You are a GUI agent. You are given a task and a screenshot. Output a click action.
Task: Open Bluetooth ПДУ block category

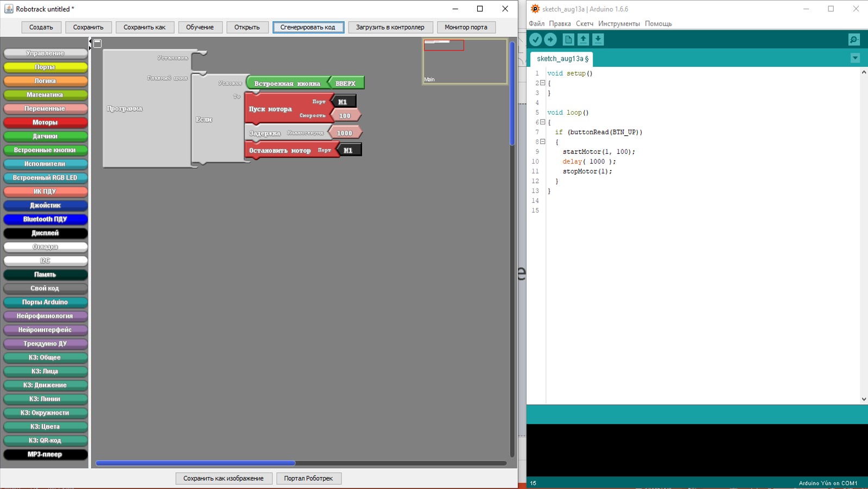(46, 219)
